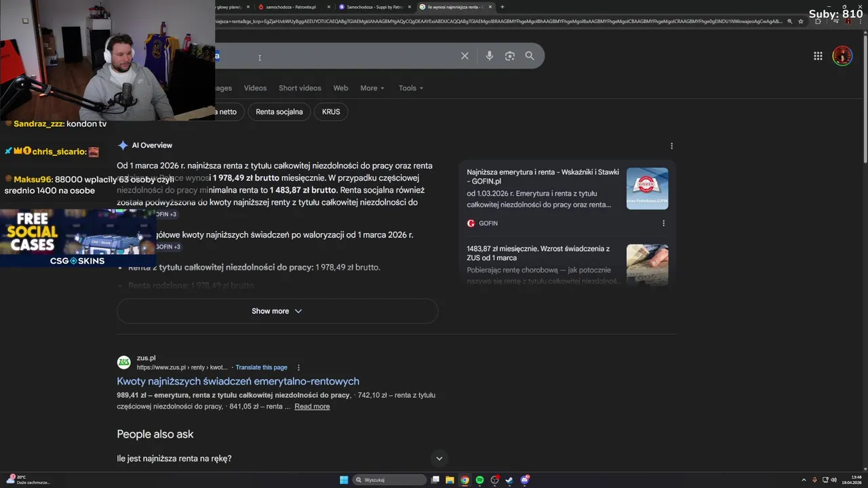Screen dimensions: 868x488
Task: Open AI Overview three-dot options
Action: click(x=671, y=146)
